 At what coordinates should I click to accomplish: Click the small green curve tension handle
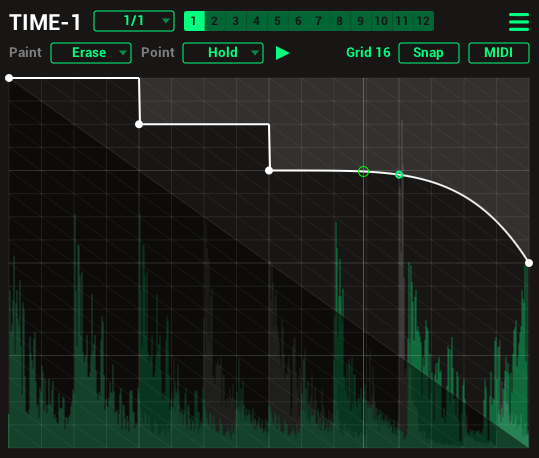399,175
